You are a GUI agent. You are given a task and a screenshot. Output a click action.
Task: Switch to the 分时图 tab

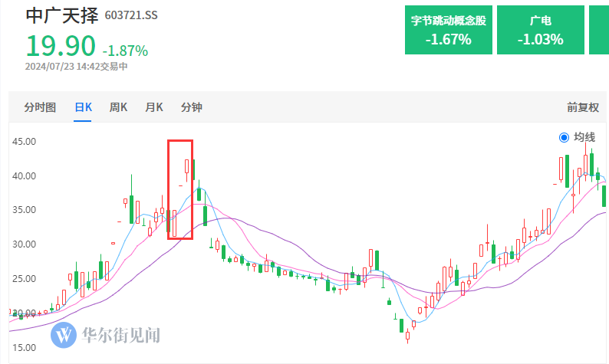pos(40,107)
